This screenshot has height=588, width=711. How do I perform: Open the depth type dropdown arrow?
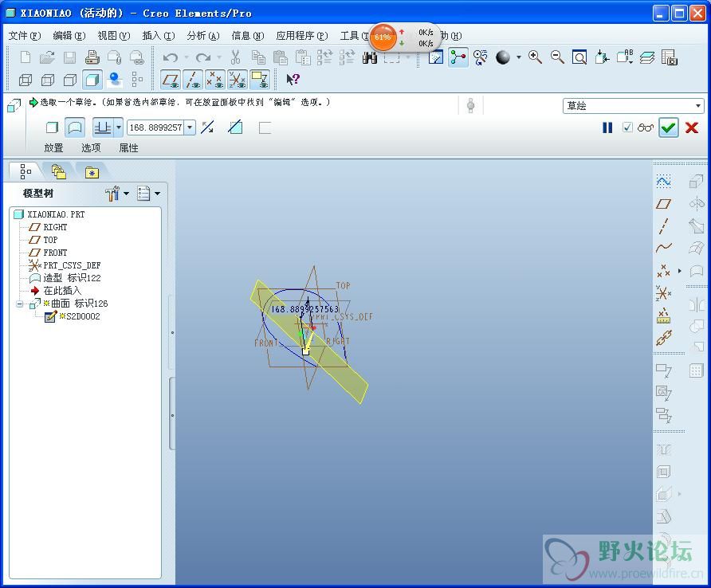tap(118, 127)
